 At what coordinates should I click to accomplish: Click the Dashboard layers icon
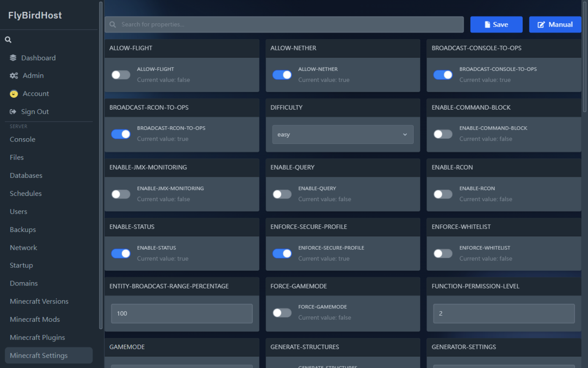13,58
